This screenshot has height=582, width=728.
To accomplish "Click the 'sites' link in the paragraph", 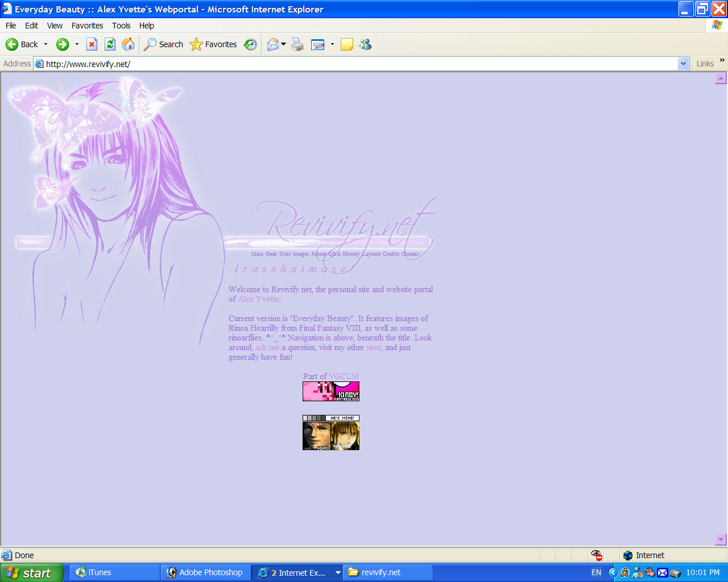I will [374, 347].
